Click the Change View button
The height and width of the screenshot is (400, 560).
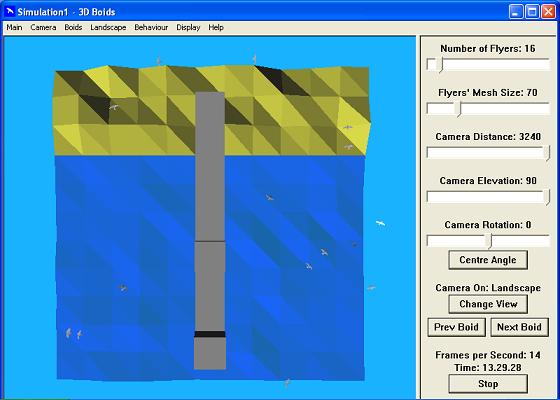point(488,304)
